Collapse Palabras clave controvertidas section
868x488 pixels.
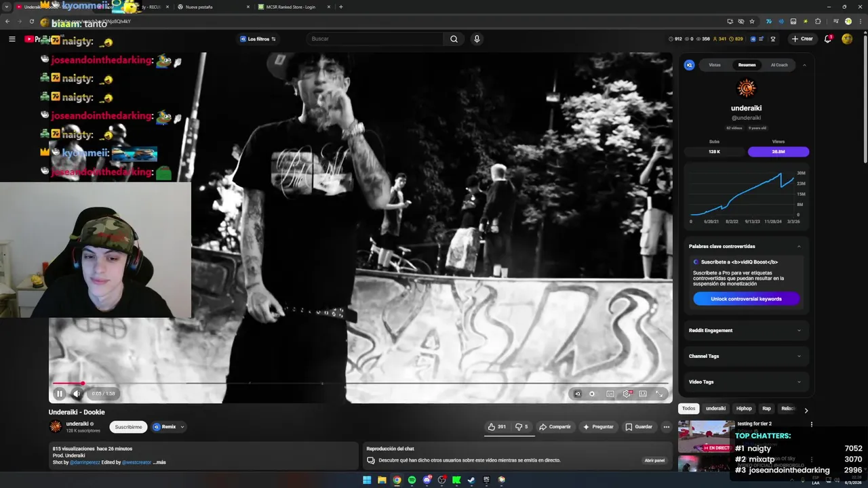(799, 246)
